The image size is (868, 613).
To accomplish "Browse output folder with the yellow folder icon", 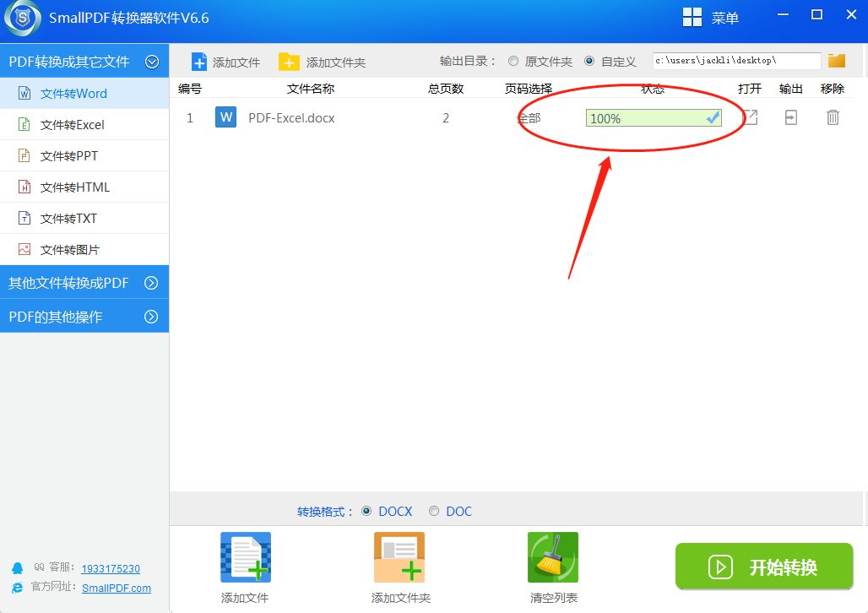I will click(837, 60).
